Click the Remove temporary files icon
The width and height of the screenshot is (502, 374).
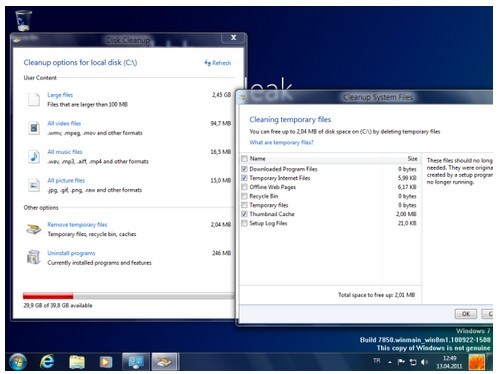[x=34, y=229]
